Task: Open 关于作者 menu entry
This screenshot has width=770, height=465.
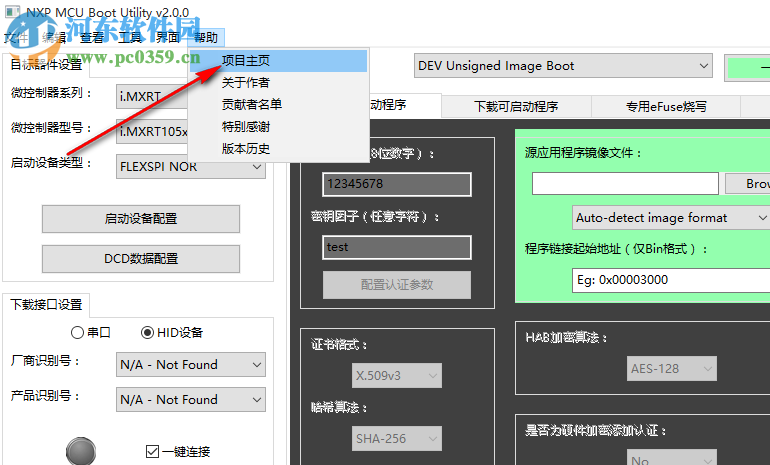Action: click(278, 82)
